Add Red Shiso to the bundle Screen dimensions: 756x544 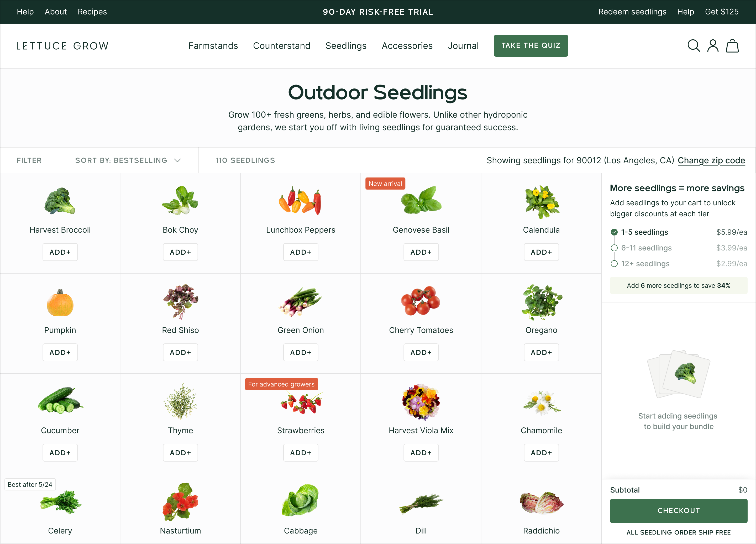pyautogui.click(x=180, y=352)
